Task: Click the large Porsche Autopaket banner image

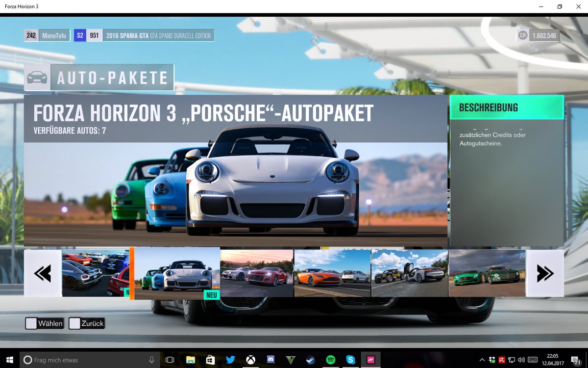Action: coord(236,170)
